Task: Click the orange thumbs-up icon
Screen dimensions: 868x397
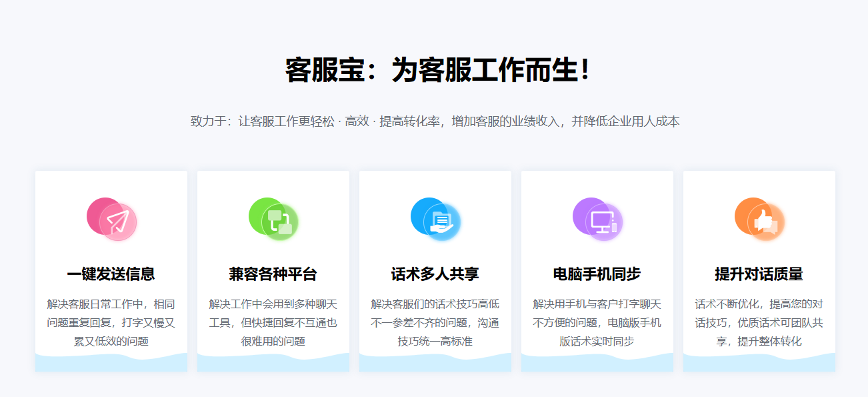Action: point(763,220)
